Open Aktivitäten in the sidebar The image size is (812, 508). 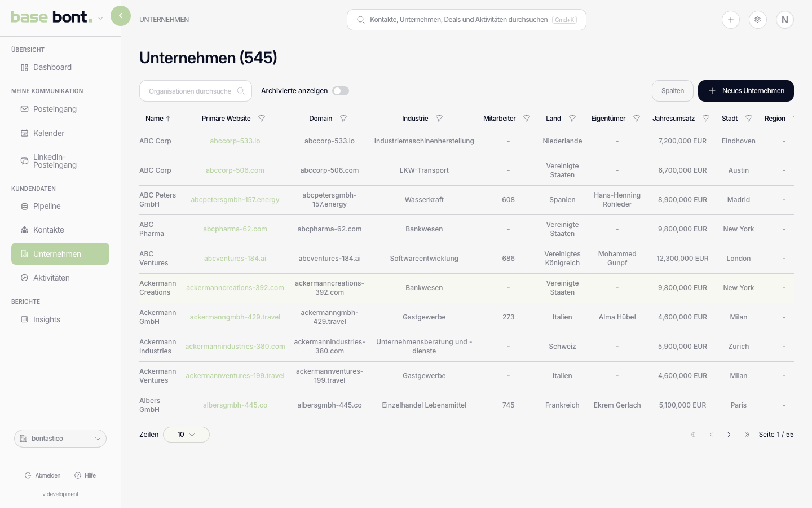point(60,278)
